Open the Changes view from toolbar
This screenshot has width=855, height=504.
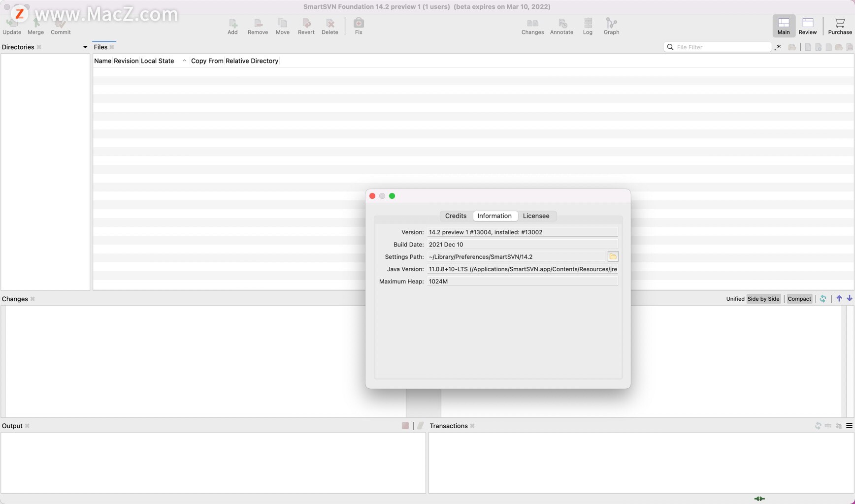(x=532, y=26)
